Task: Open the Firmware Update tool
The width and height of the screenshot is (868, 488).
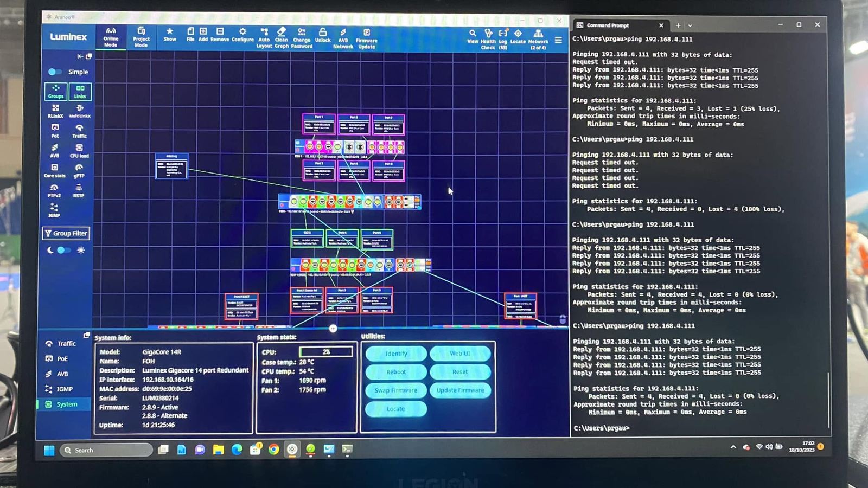Action: click(x=367, y=39)
